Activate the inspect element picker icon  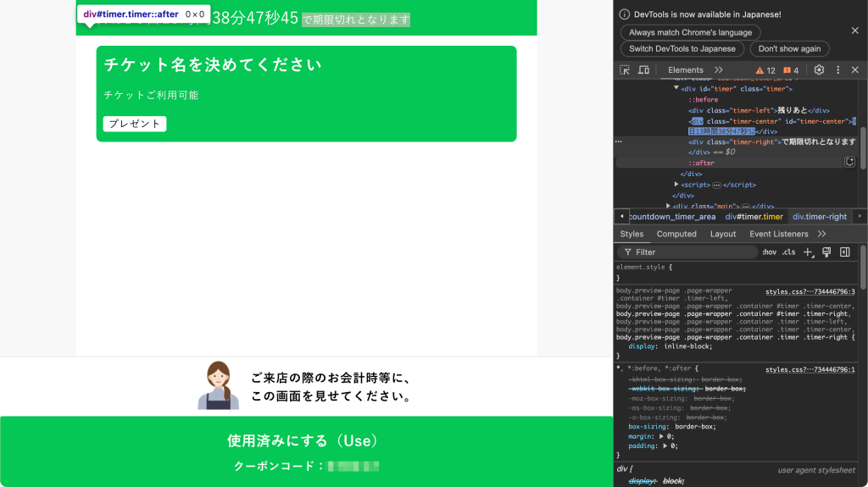(625, 70)
